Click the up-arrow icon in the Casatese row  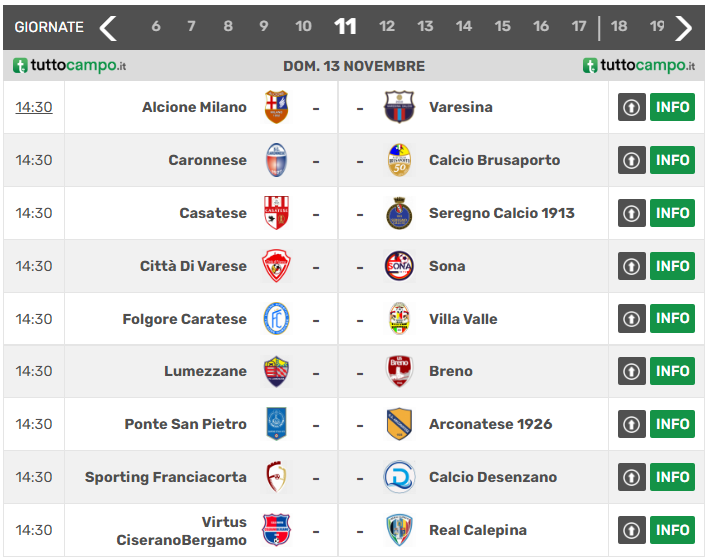click(631, 213)
